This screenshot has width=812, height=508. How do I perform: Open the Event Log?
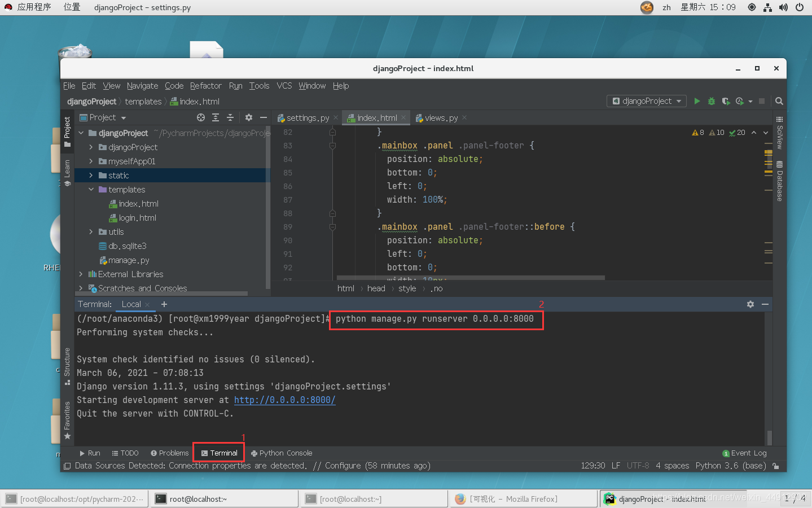[744, 453]
